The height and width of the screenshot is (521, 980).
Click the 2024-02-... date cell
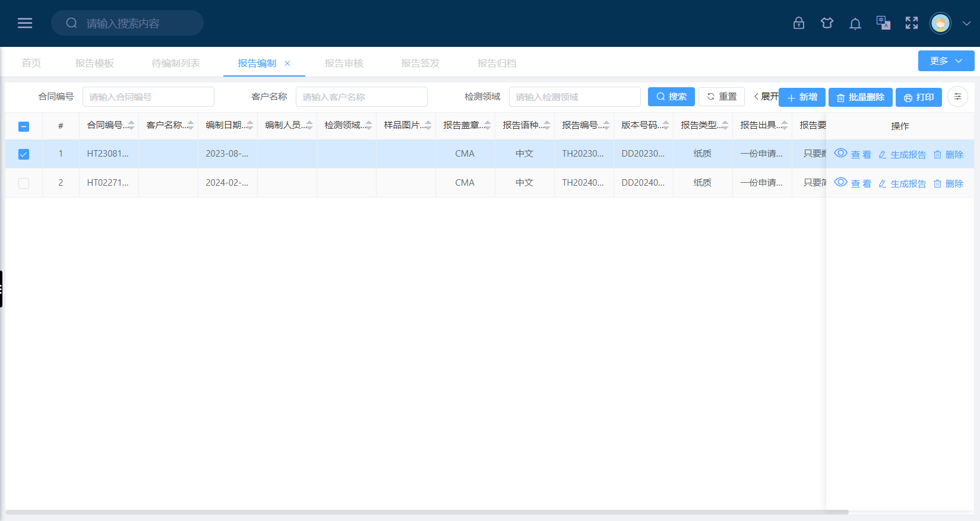coord(227,183)
